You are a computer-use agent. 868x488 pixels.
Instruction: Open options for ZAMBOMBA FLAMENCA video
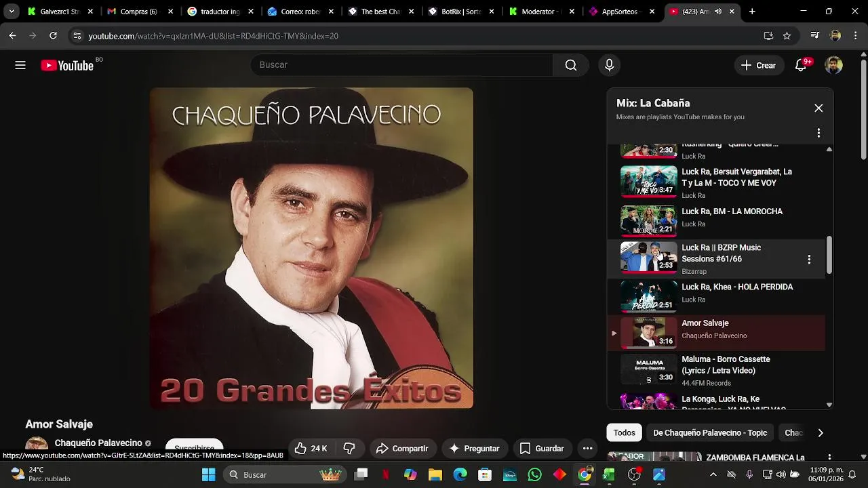829,458
